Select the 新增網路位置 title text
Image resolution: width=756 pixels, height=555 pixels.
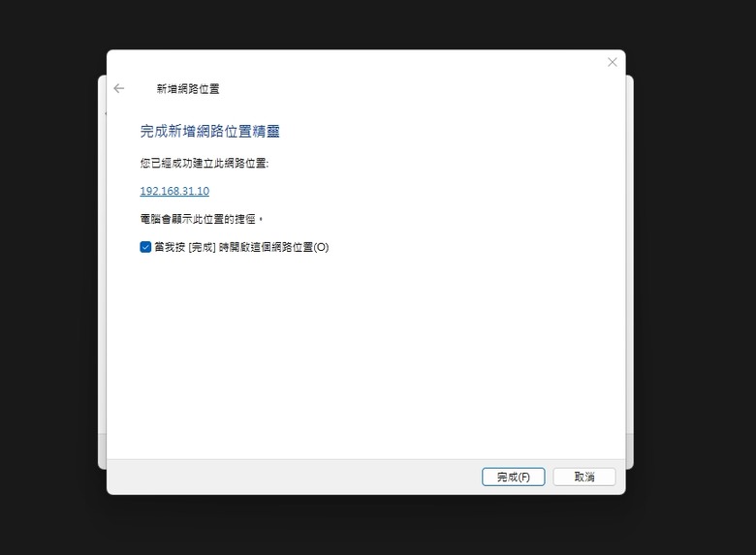[x=188, y=89]
